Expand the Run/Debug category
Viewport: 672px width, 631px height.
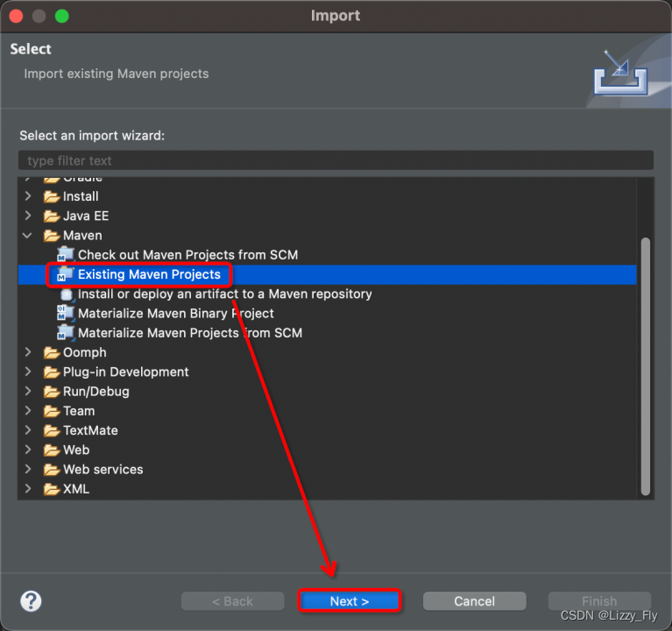(x=28, y=391)
